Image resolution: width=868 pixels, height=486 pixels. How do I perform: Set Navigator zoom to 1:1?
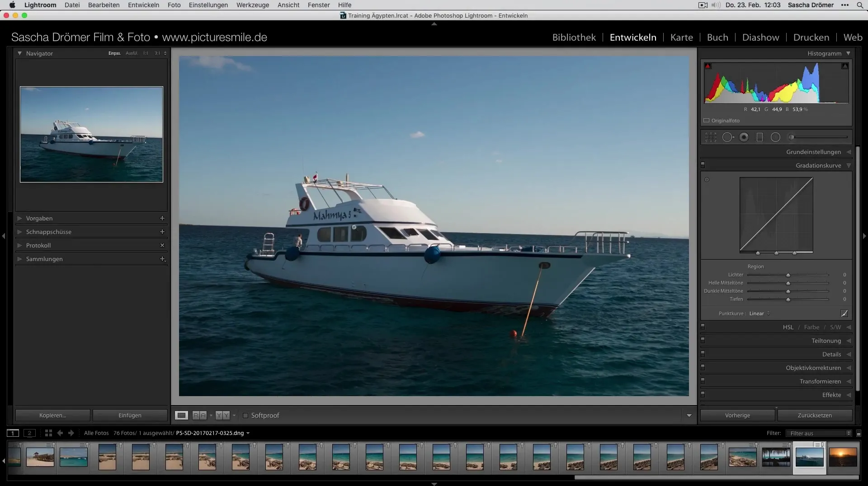point(146,53)
